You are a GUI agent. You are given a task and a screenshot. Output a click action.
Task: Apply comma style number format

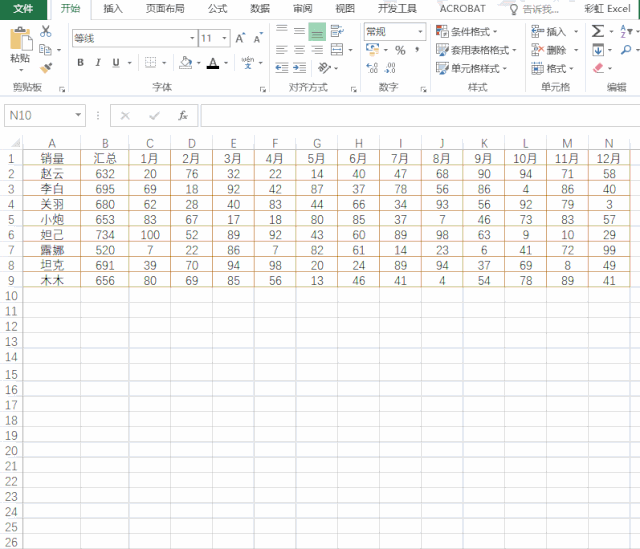417,50
